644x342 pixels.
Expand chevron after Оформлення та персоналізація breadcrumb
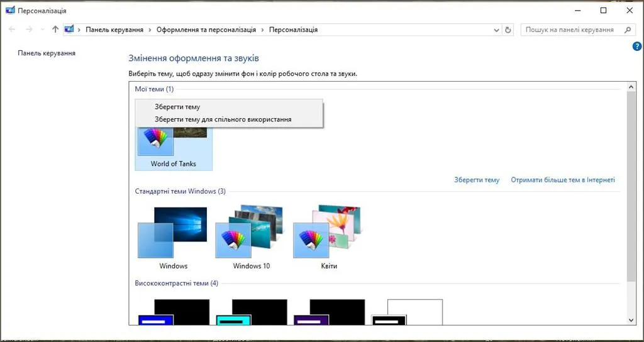coord(262,30)
